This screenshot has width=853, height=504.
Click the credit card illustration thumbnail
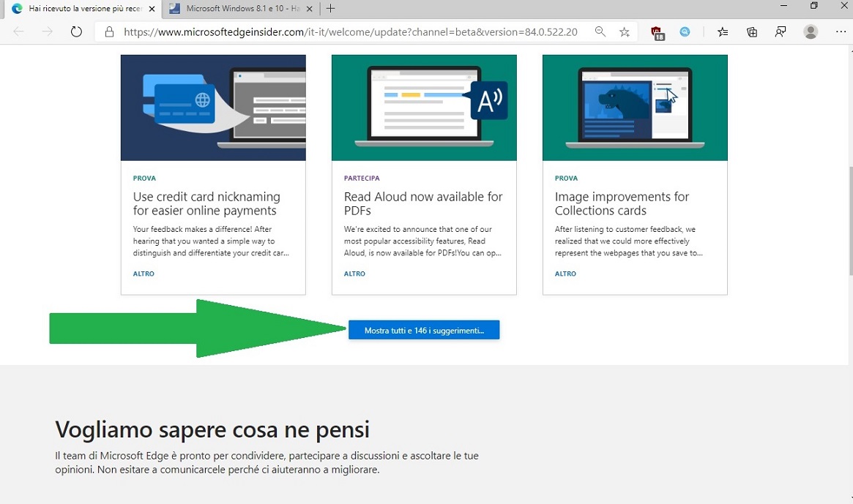point(213,108)
